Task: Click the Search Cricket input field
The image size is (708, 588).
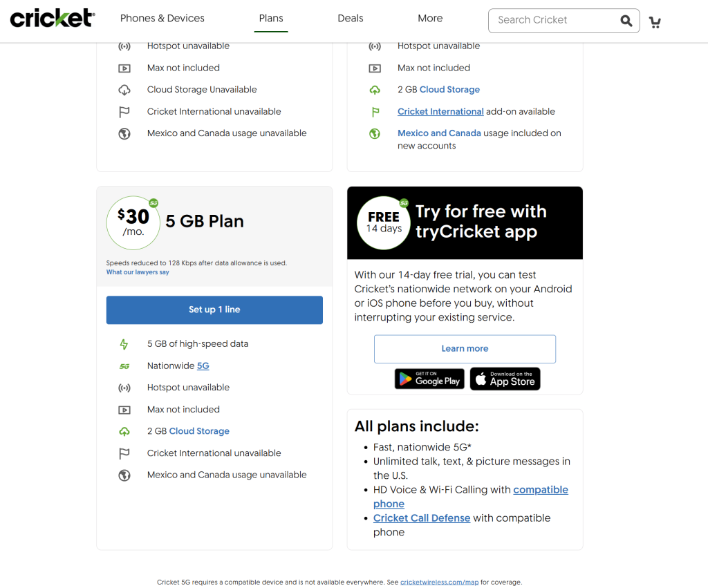Action: [555, 20]
